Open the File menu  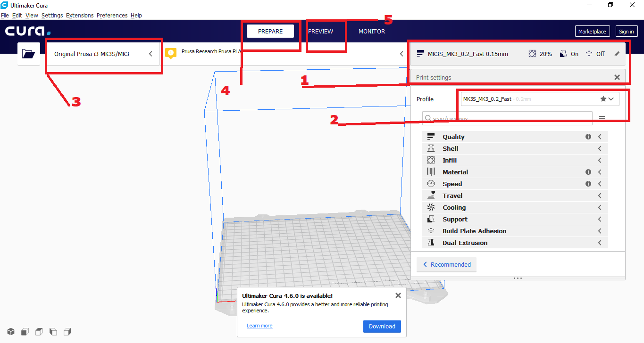[x=5, y=15]
